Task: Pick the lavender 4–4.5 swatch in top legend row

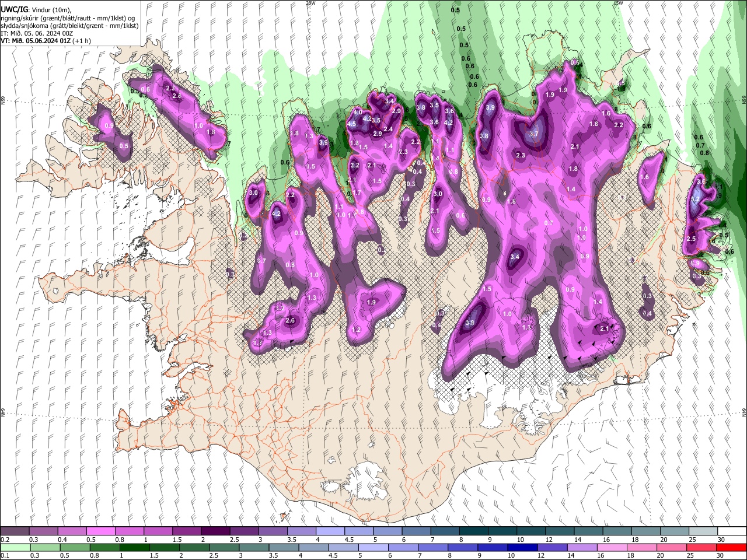Action: (331, 531)
